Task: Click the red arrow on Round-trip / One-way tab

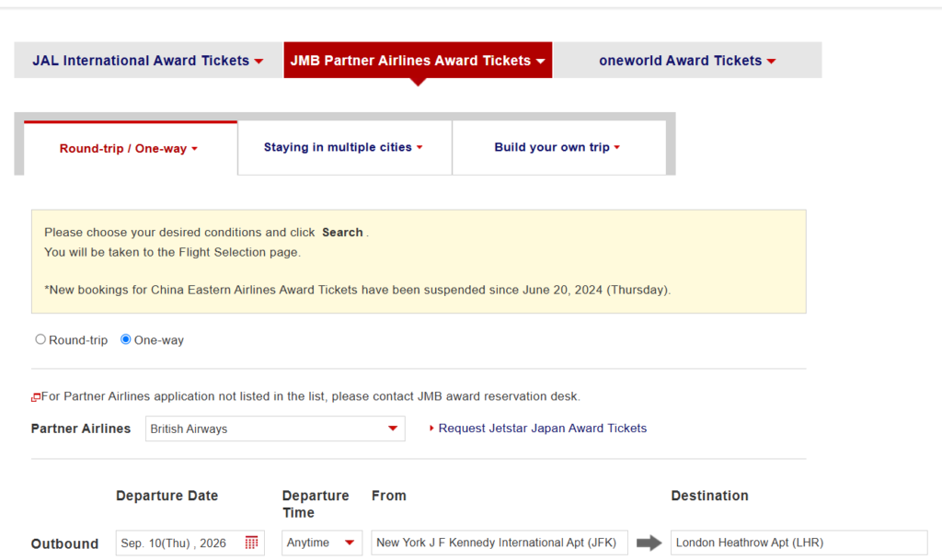Action: coord(193,147)
